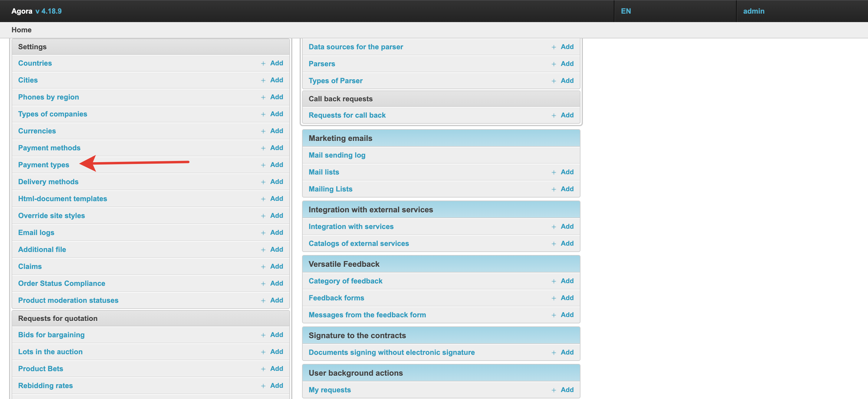Open Html-document templates page
Screen dimensions: 868x399
[x=62, y=199]
